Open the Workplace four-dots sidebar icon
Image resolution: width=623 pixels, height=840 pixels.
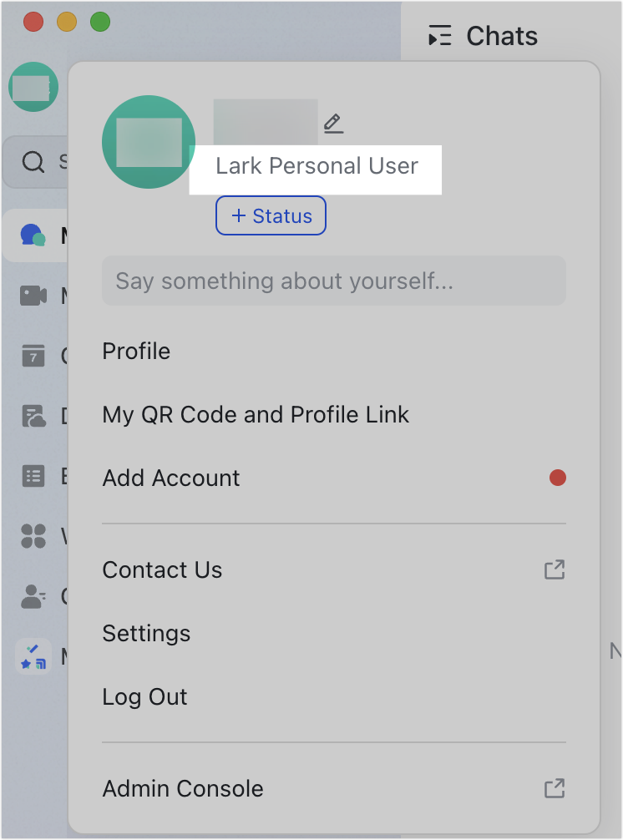click(x=33, y=536)
